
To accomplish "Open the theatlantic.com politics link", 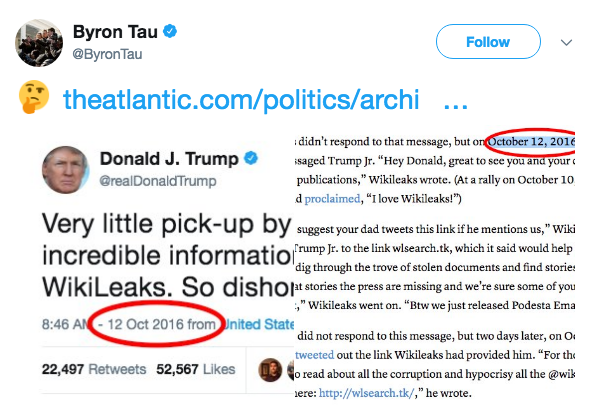I will coord(241,99).
